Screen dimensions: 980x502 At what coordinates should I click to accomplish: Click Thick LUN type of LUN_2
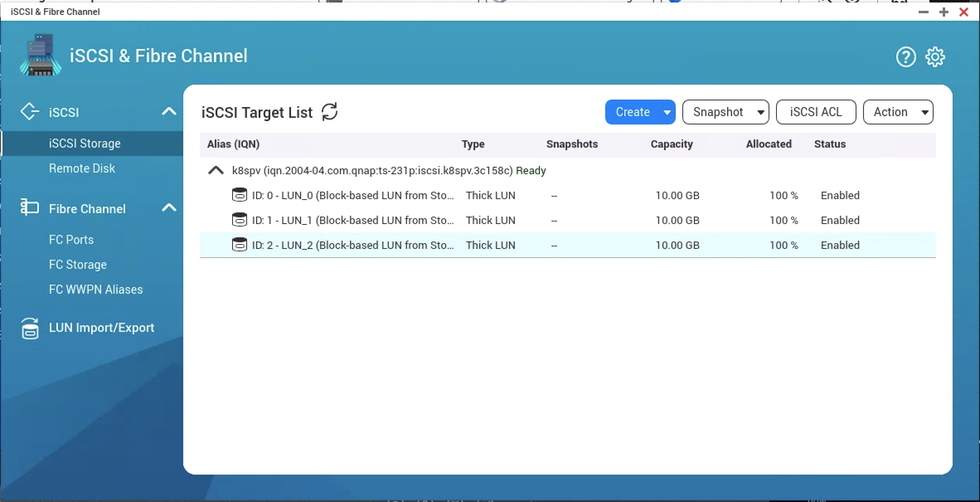[x=490, y=245]
